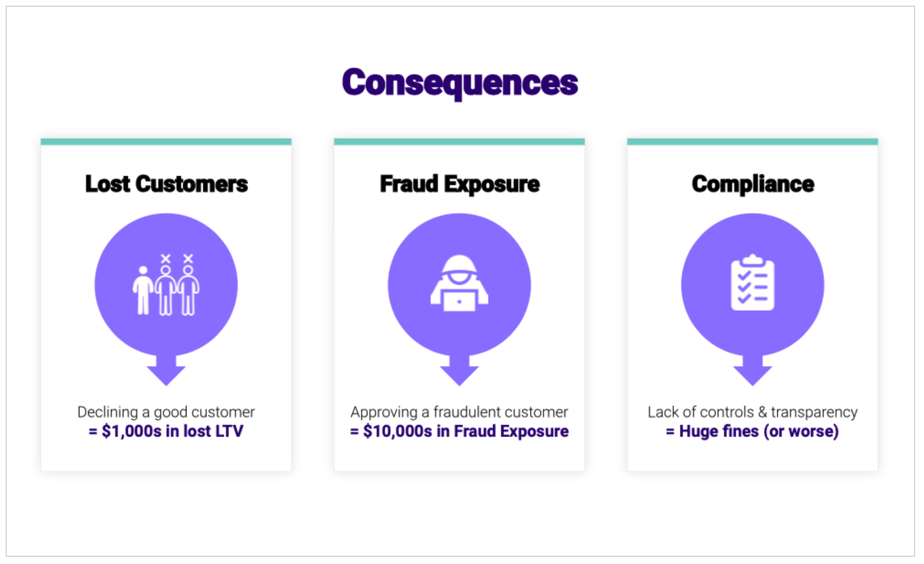Select the down arrow under Fraud Exposure
The image size is (924, 564).
click(459, 371)
